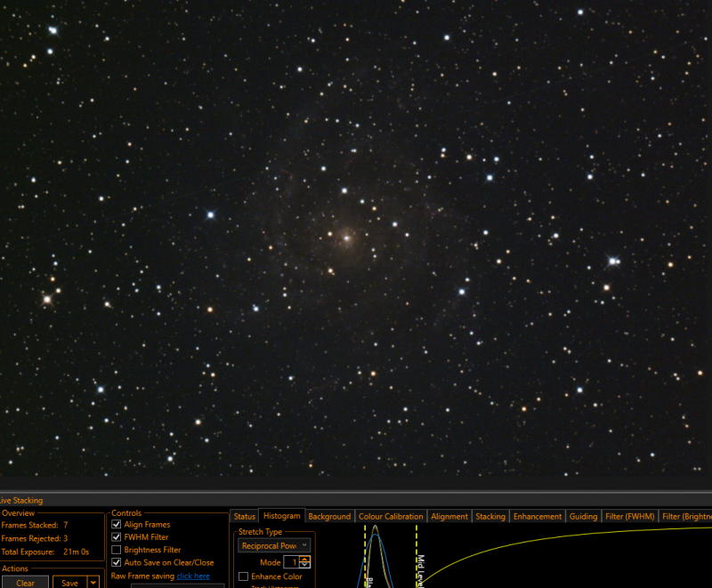Increase the Mode value with up arrow
The width and height of the screenshot is (712, 588).
click(304, 559)
